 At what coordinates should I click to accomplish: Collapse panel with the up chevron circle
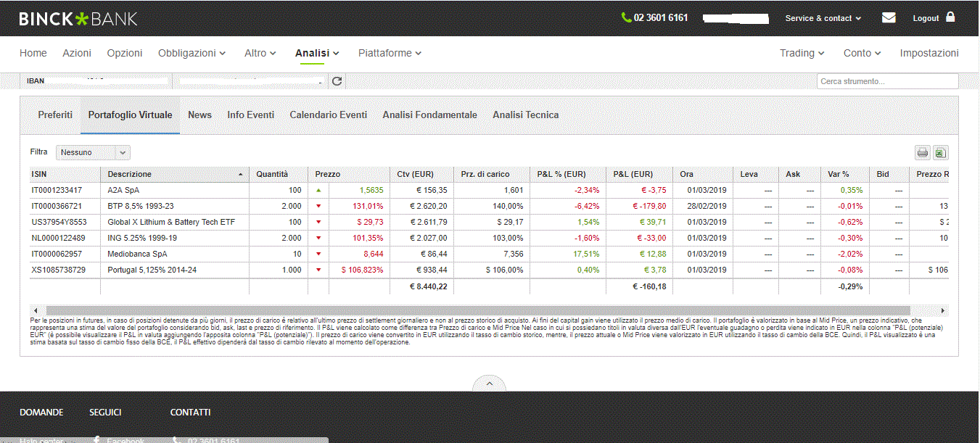click(490, 384)
